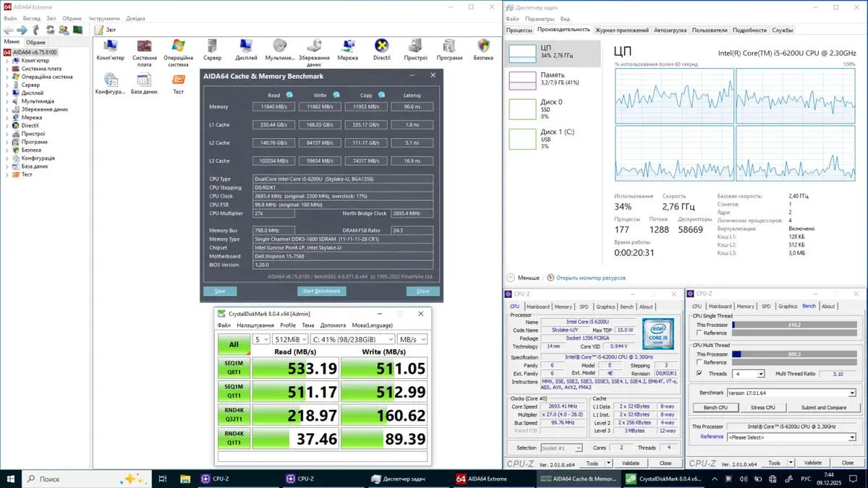Switch to the Автозагрузка tab in Task Manager
Image resolution: width=868 pixels, height=488 pixels.
coord(670,30)
